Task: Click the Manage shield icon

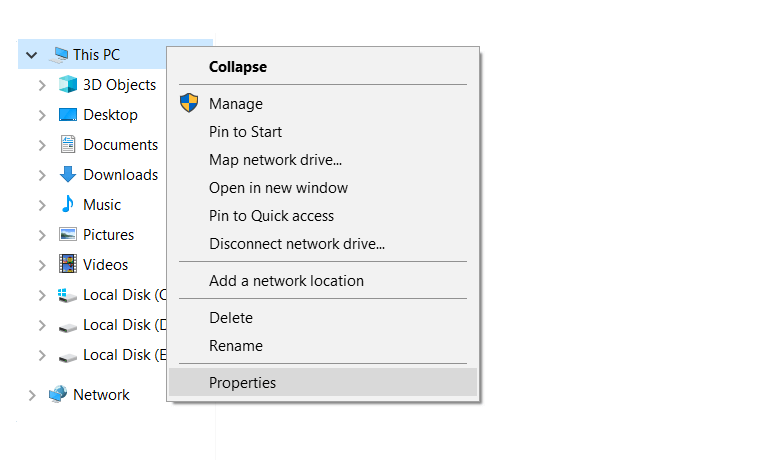Action: point(189,103)
